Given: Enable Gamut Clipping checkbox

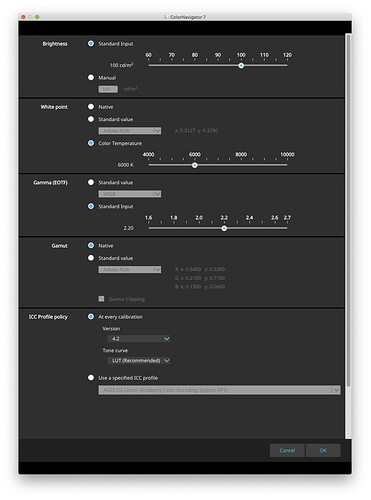Looking at the screenshot, I should (101, 299).
